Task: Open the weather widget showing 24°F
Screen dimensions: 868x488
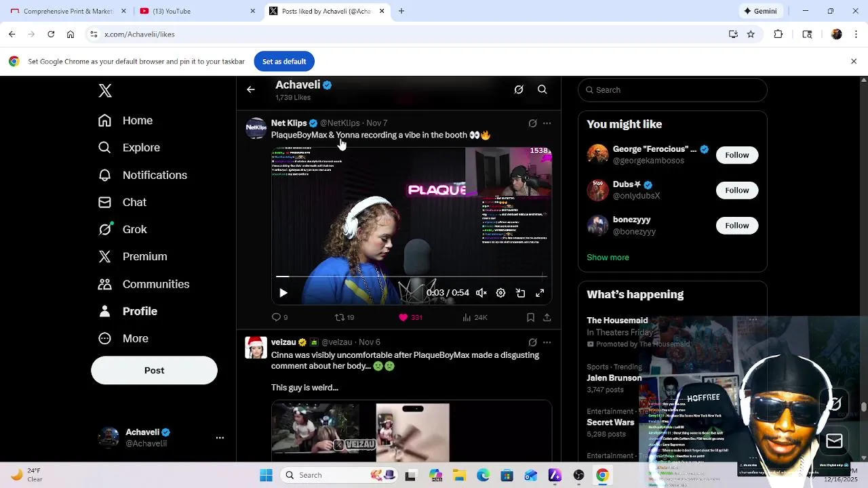Action: 27,475
